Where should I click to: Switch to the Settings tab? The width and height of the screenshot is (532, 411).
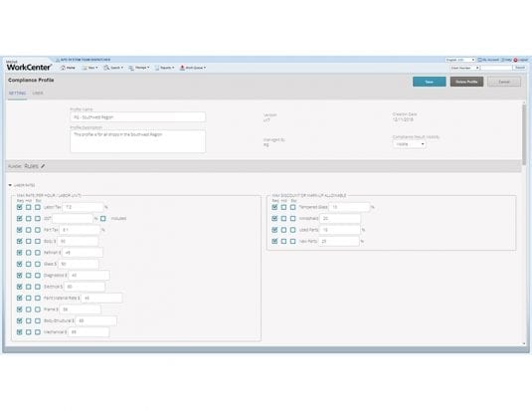pyautogui.click(x=17, y=94)
